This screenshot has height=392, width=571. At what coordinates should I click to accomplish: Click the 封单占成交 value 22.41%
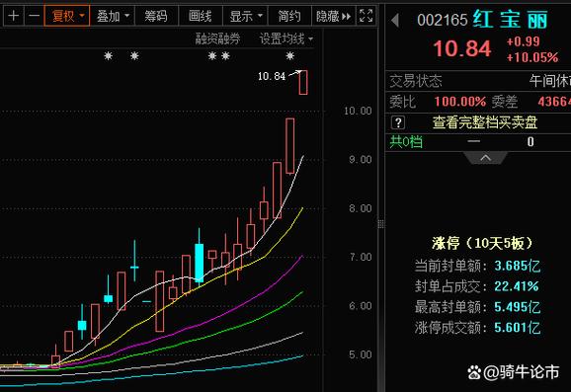pyautogui.click(x=516, y=286)
